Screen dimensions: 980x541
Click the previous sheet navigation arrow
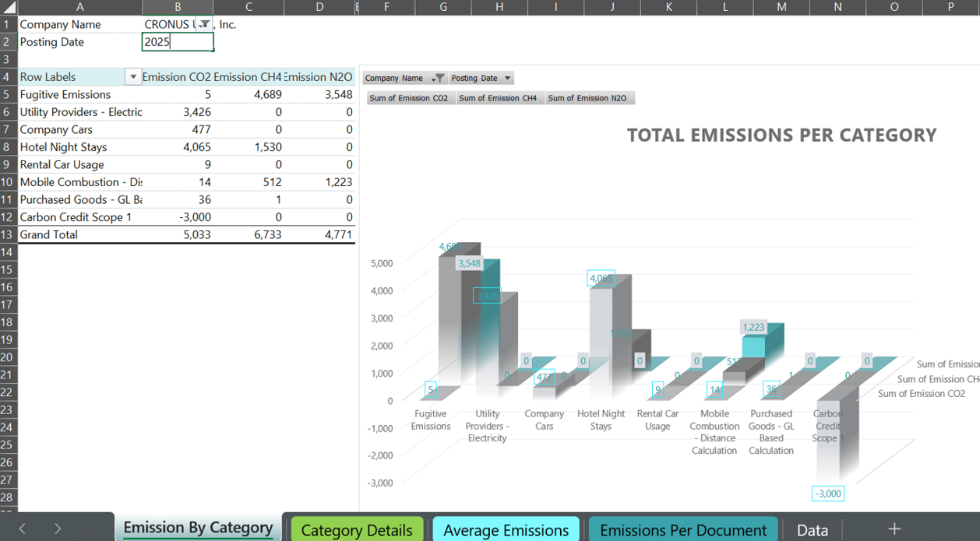coord(23,529)
